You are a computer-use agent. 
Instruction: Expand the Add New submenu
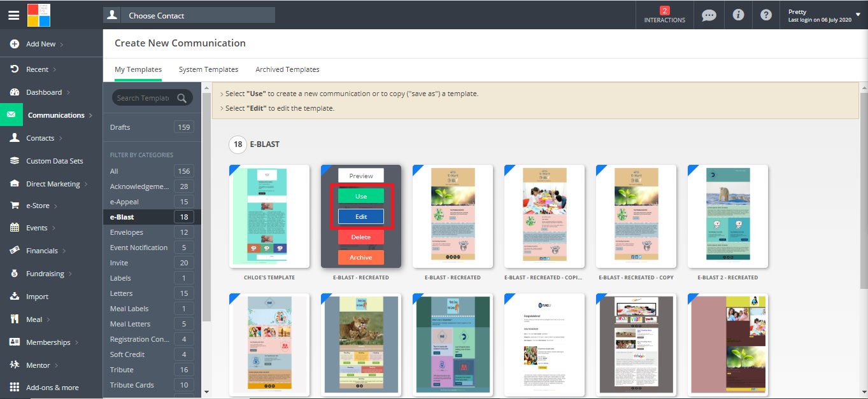[41, 44]
